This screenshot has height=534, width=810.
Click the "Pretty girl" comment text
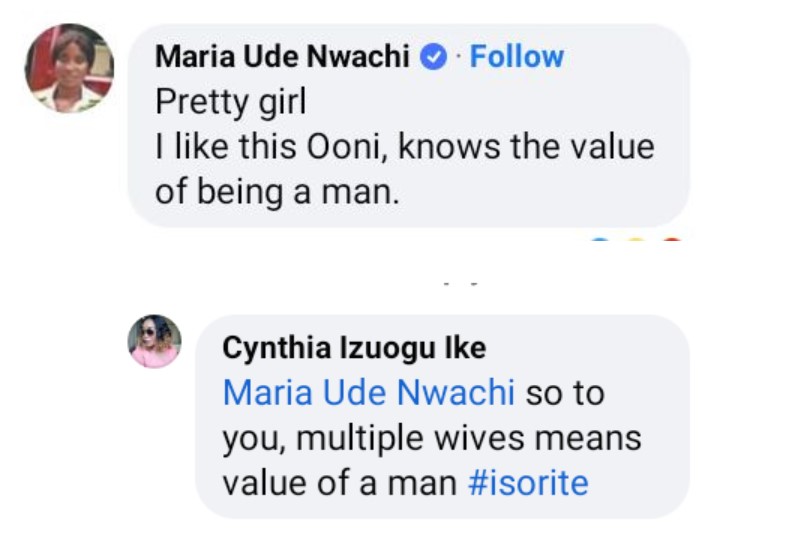pos(230,102)
